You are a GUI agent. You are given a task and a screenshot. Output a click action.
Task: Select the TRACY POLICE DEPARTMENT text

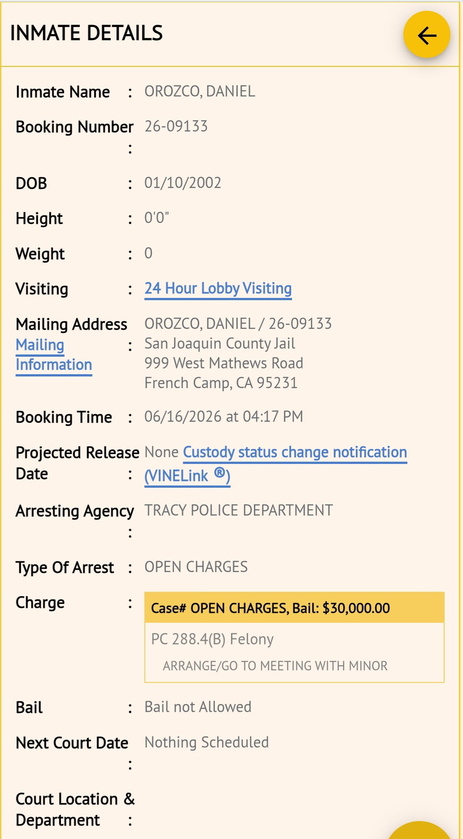239,510
